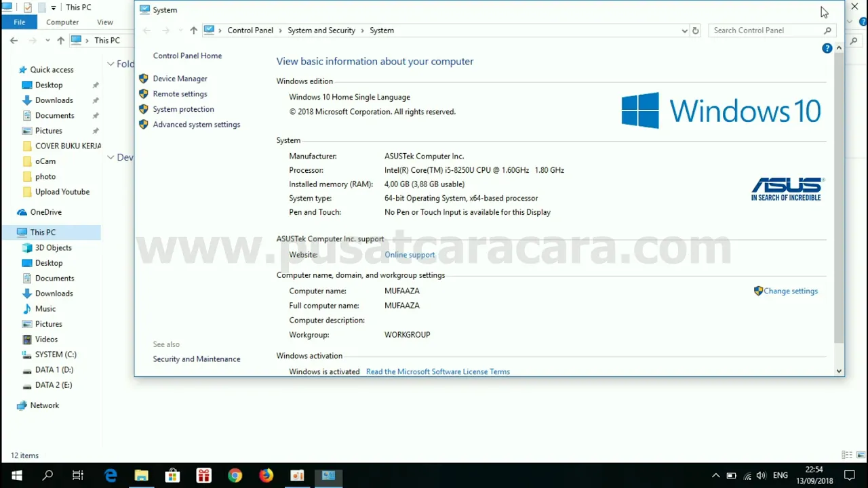Click Control Panel breadcrumb
This screenshot has height=488, width=868.
[x=250, y=30]
